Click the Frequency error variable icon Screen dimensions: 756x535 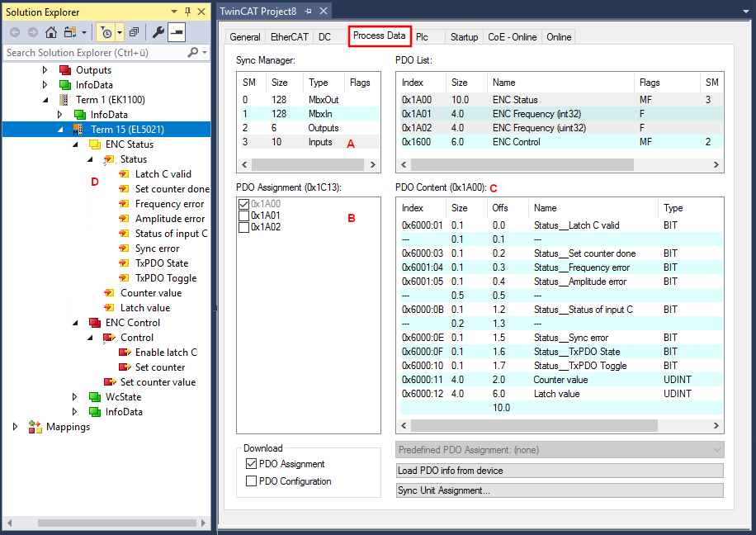(x=124, y=204)
